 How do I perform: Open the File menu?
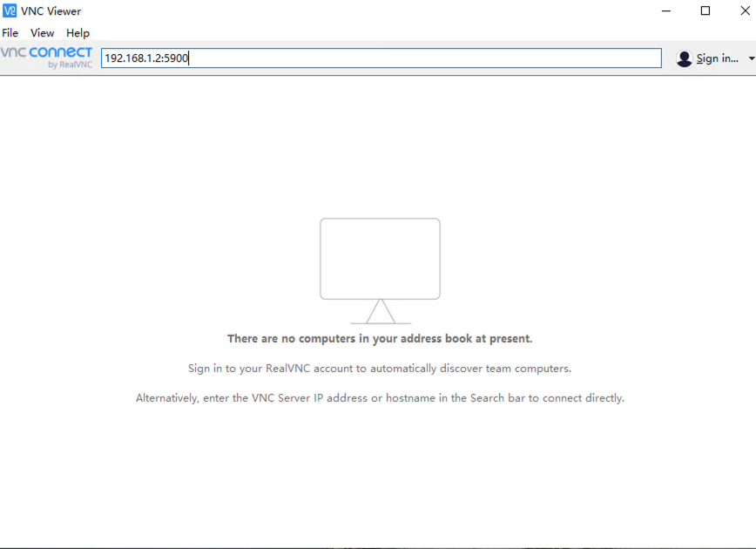10,33
